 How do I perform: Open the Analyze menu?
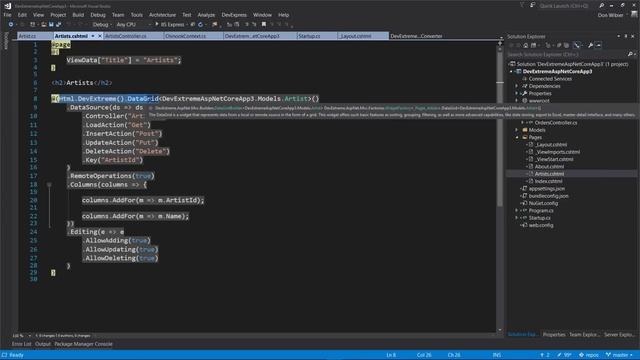pyautogui.click(x=206, y=15)
